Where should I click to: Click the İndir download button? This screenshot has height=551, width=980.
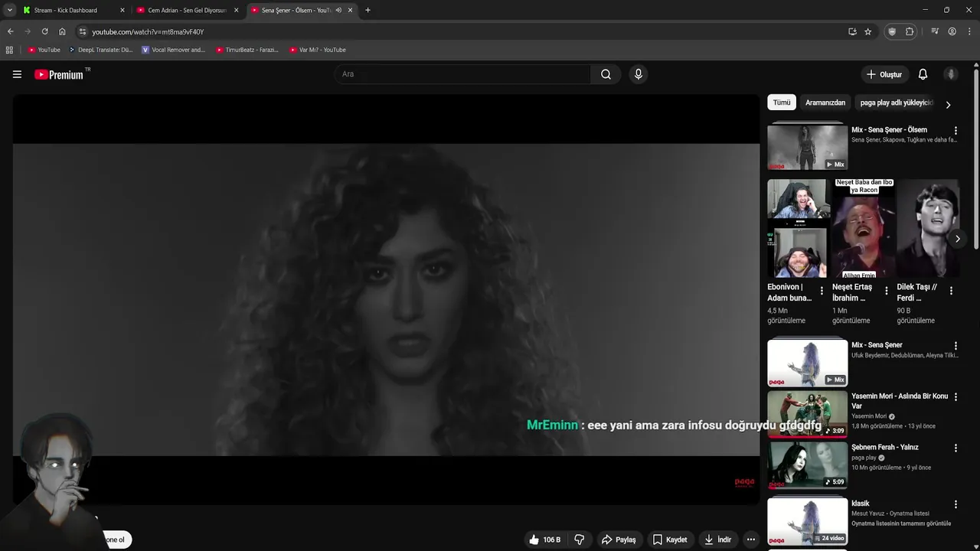point(718,540)
